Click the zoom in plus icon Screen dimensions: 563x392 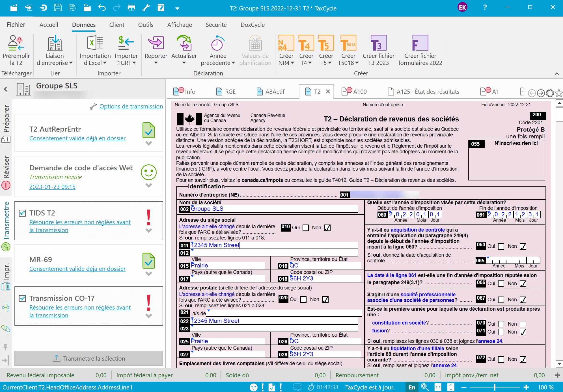click(x=526, y=387)
